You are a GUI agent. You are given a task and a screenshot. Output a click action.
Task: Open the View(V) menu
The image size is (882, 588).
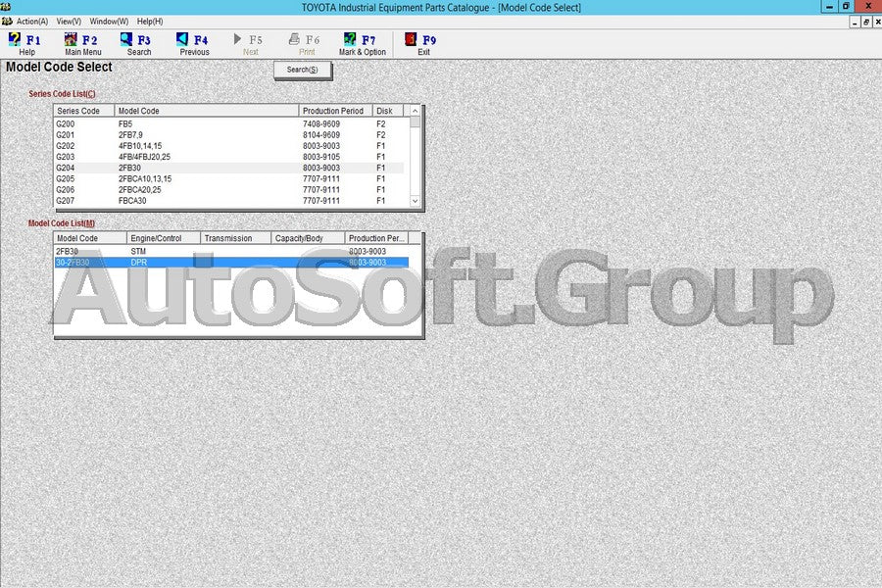[x=69, y=21]
